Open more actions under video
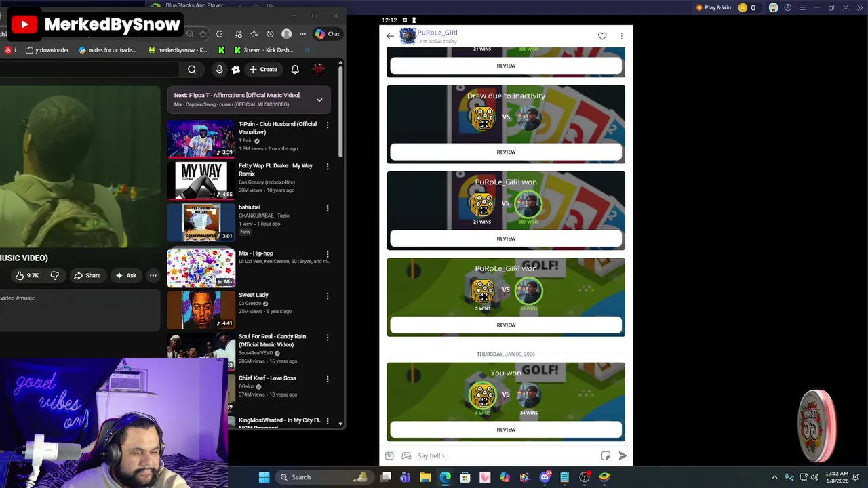 (153, 275)
